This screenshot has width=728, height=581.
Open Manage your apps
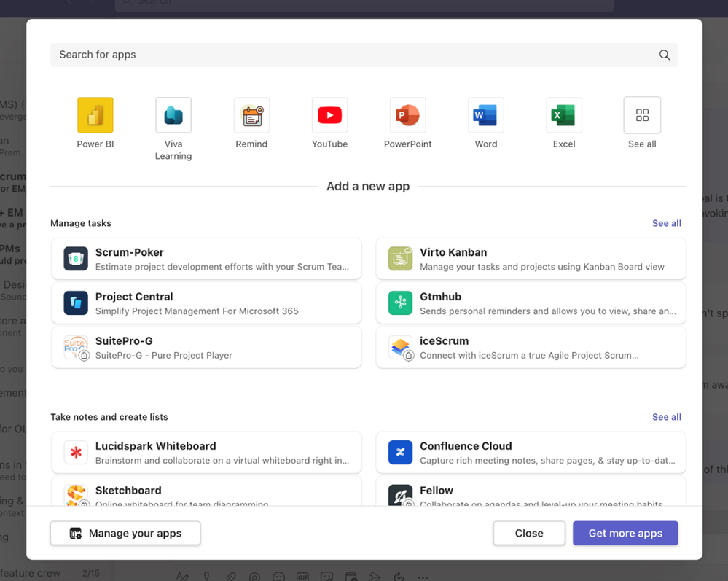click(x=125, y=533)
